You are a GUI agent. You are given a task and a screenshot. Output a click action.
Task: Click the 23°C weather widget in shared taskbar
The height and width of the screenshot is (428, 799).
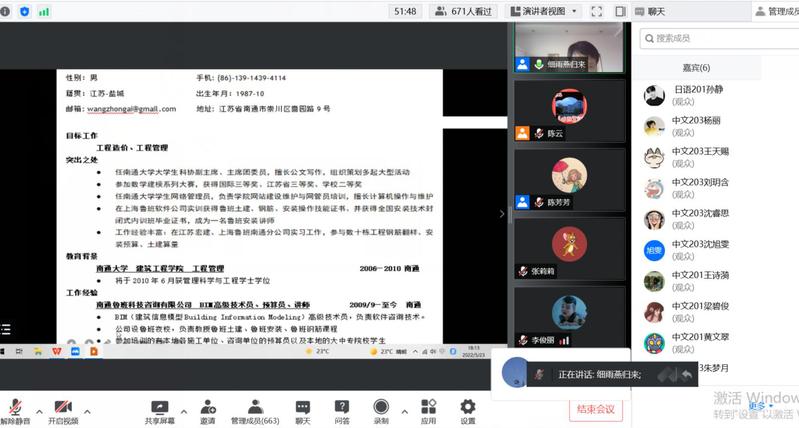(317, 351)
